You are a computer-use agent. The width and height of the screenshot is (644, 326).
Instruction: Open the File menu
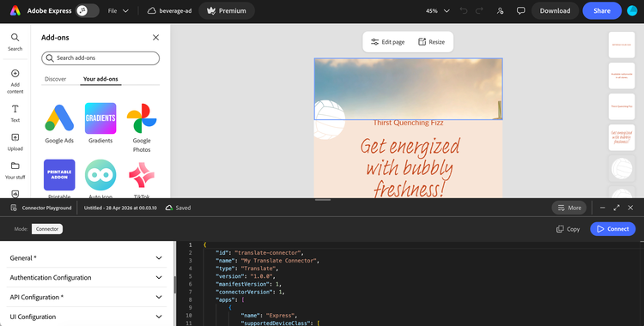click(x=118, y=10)
